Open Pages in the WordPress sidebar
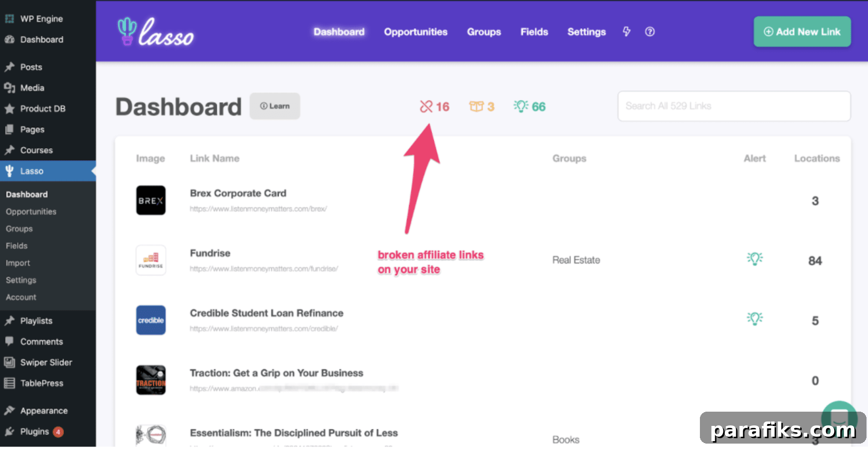868x449 pixels. (48, 129)
